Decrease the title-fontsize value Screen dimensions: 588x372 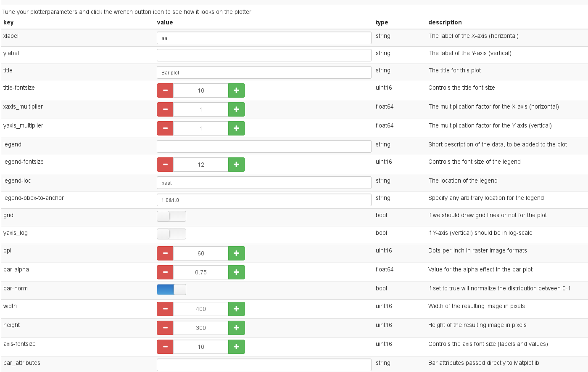(165, 90)
